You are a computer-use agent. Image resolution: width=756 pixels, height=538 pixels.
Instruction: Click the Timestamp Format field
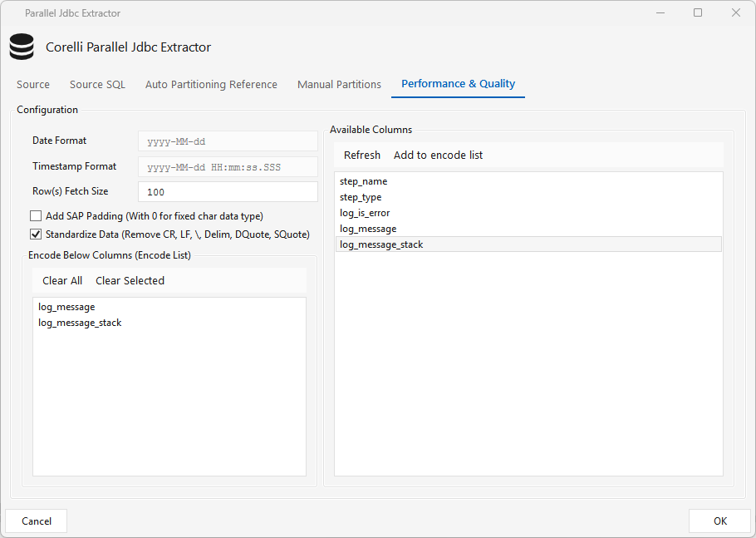(x=228, y=167)
